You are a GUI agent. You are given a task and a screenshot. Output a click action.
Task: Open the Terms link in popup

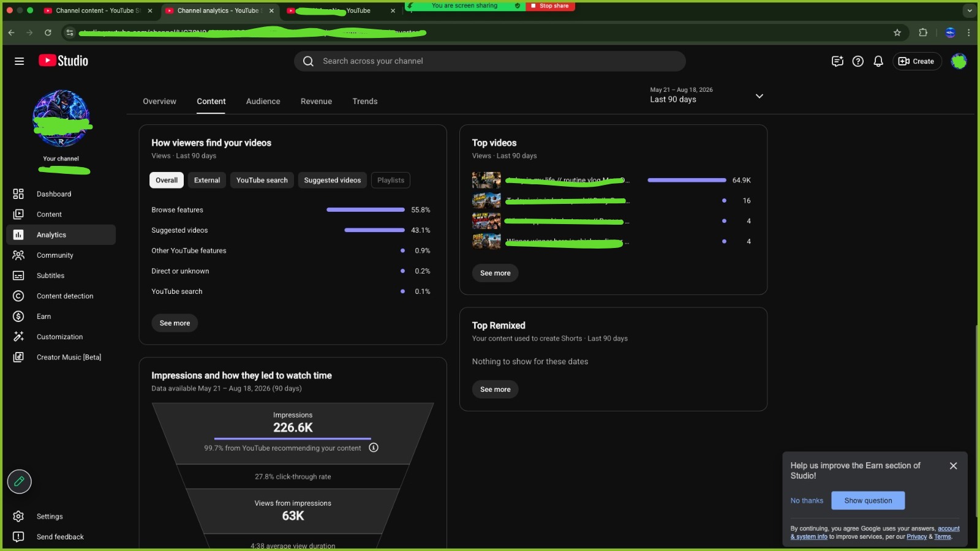943,537
